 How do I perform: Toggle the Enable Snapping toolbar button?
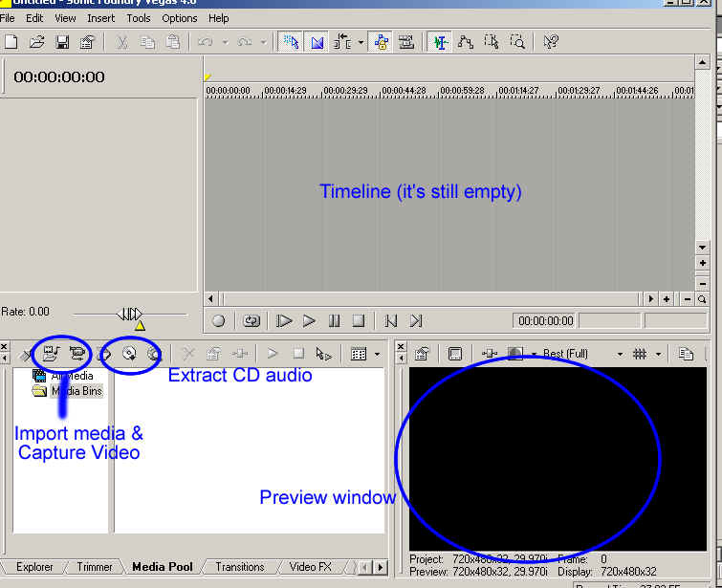[291, 42]
